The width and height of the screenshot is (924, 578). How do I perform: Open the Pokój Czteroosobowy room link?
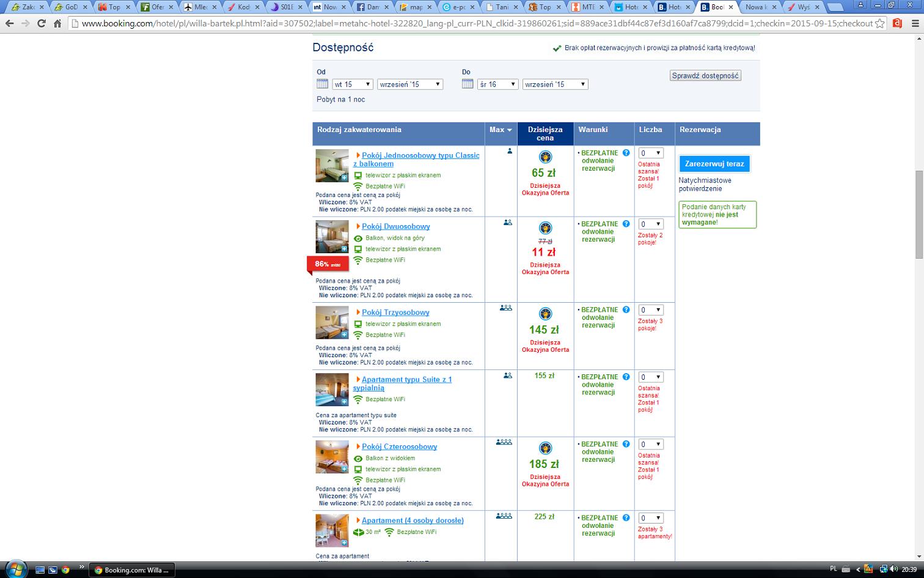point(400,446)
